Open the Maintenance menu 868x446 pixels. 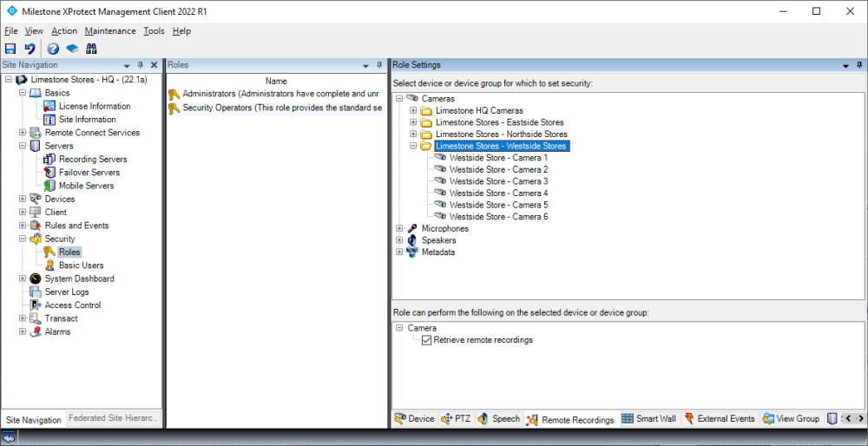coord(110,31)
